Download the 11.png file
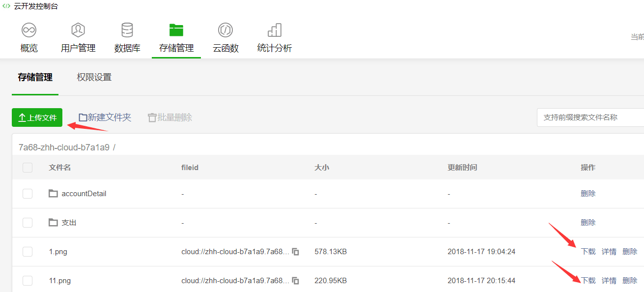 click(588, 281)
